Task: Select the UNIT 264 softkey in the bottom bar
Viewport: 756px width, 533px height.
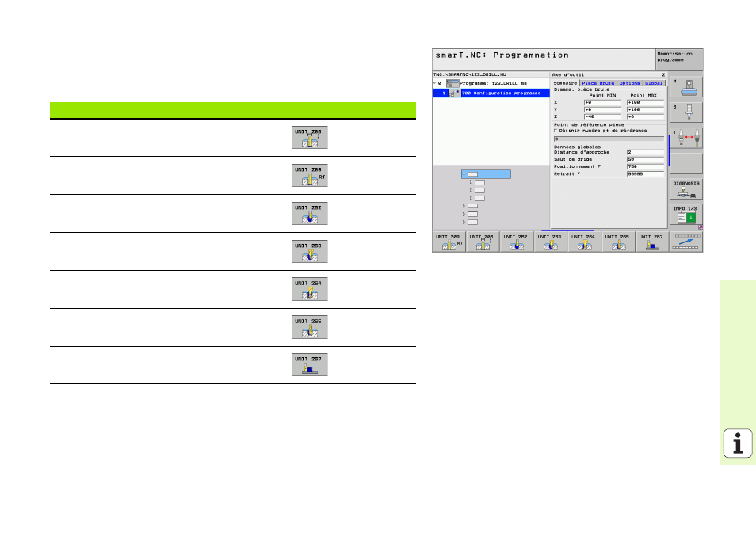Action: click(584, 242)
